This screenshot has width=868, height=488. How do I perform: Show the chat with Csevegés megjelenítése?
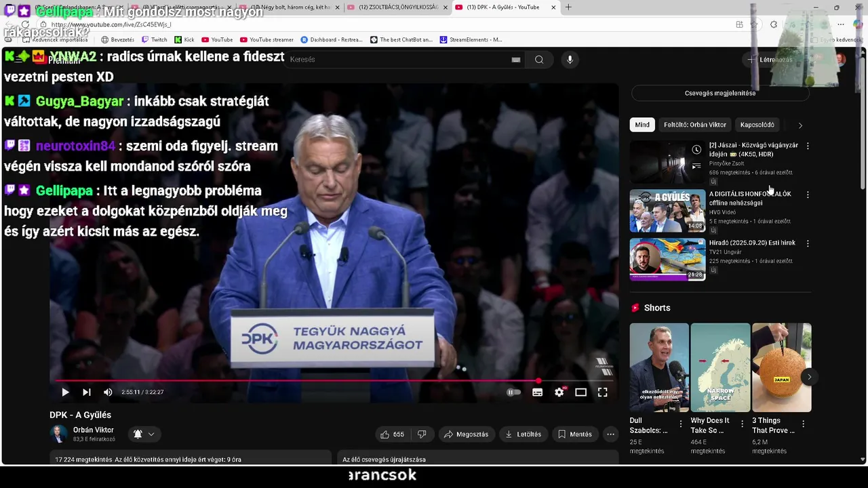click(x=720, y=94)
